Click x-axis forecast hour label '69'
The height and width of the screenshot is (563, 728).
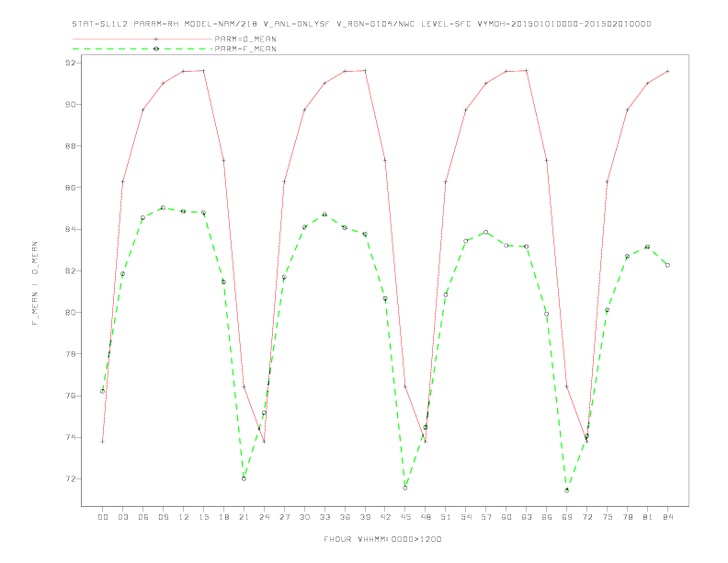[x=567, y=517]
